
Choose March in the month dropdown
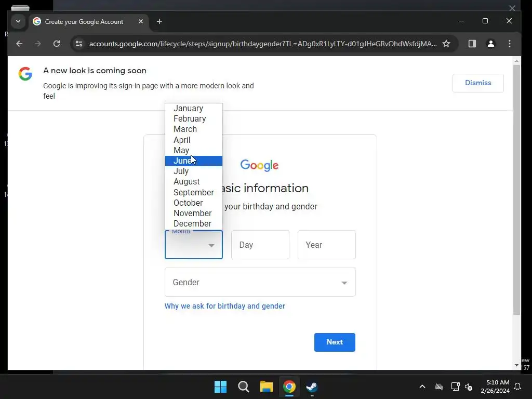click(x=193, y=129)
